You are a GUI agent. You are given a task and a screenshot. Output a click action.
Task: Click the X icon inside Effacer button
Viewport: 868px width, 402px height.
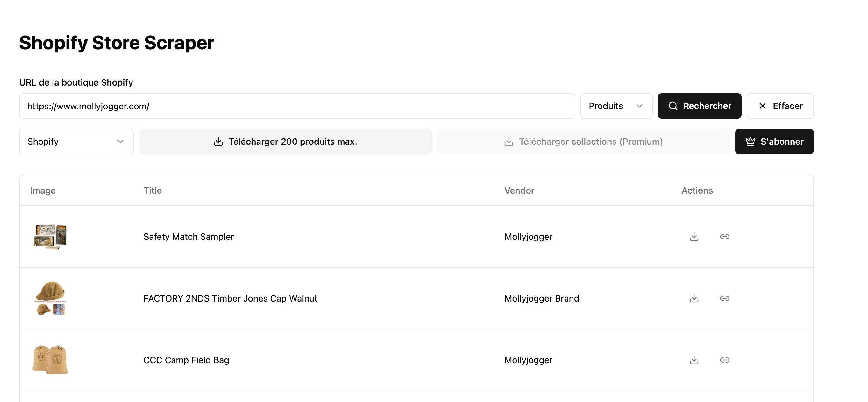pos(762,106)
